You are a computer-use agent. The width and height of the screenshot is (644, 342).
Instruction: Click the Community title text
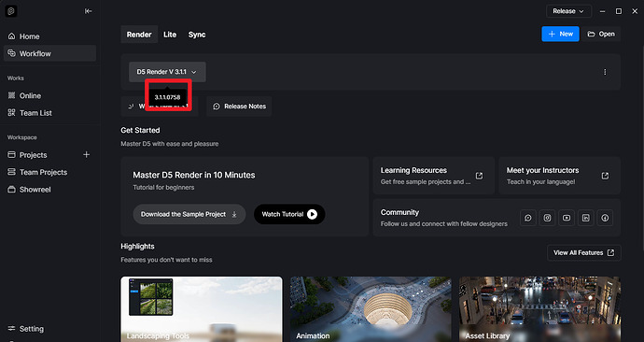click(x=399, y=212)
